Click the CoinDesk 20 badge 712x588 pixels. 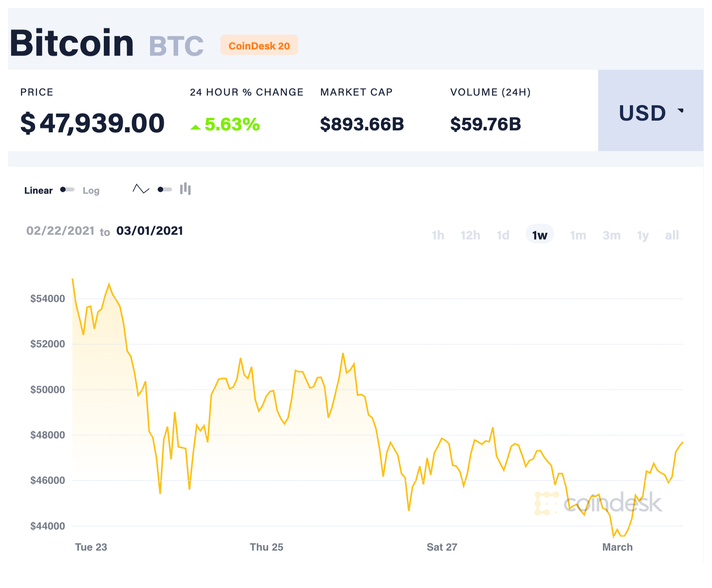[259, 45]
